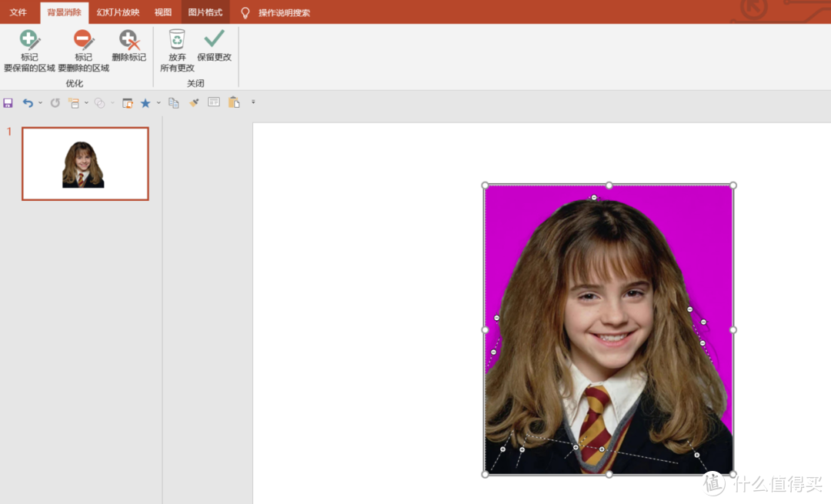Select Mark Areas to Remove tool (标记要删除的区域)
This screenshot has width=831, height=504.
(x=83, y=51)
